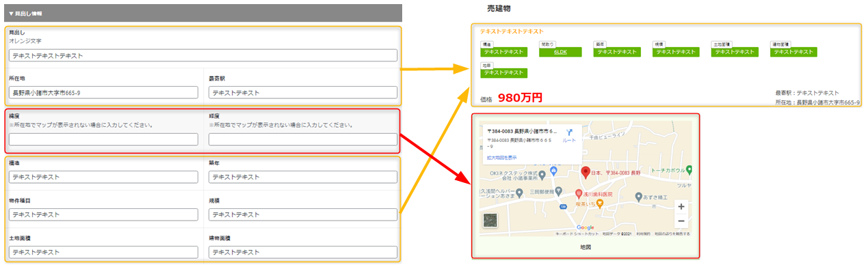Click the 土地面積 land area input field

tap(103, 252)
